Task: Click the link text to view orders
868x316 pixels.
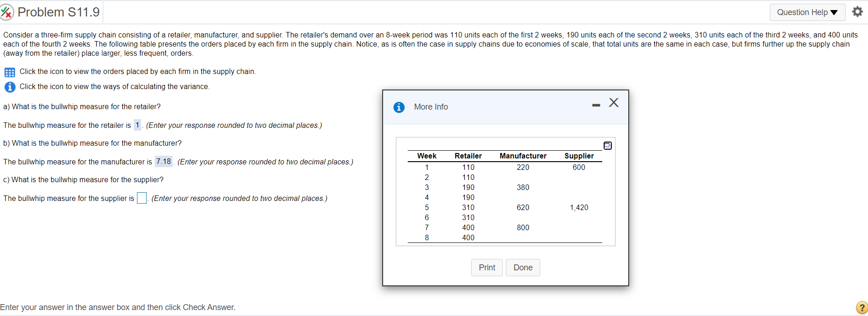Action: point(137,71)
